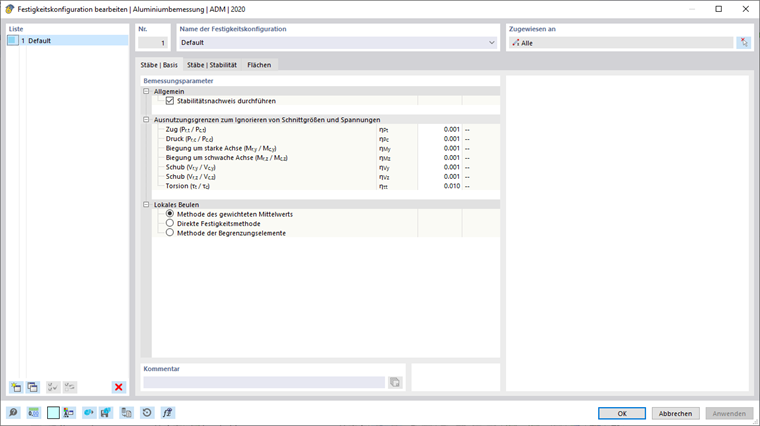
Task: Click the pick-assigned-objects icon beside Alle
Action: point(744,43)
